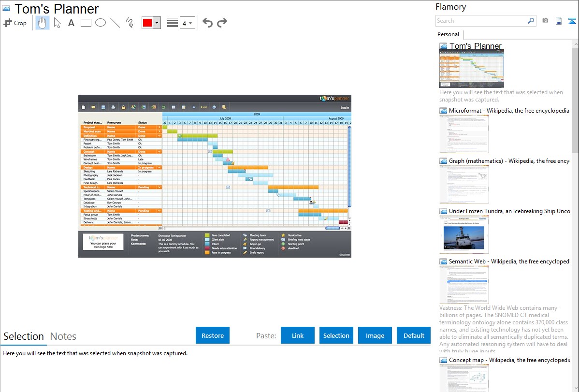
Task: Click the upload to cloud icon
Action: 572,21
